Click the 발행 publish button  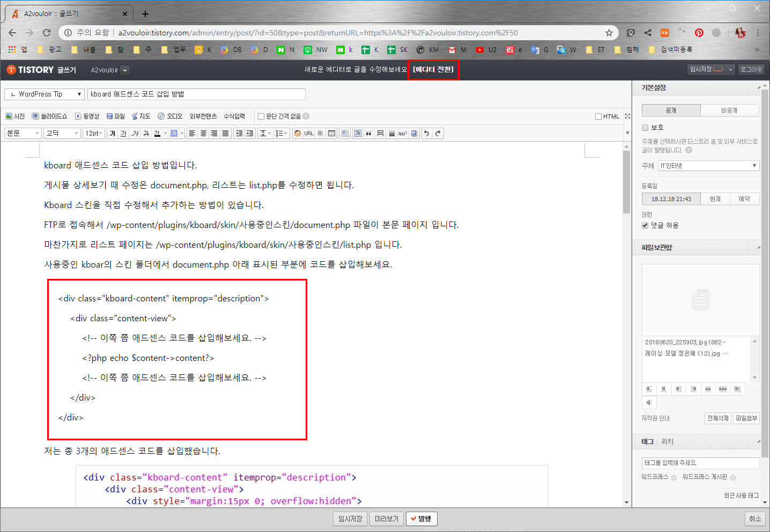click(421, 519)
